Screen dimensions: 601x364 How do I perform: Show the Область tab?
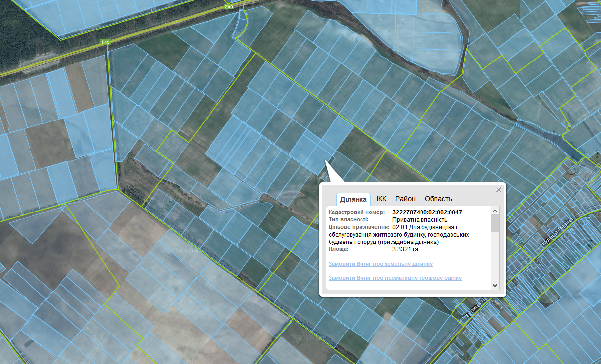pyautogui.click(x=438, y=199)
